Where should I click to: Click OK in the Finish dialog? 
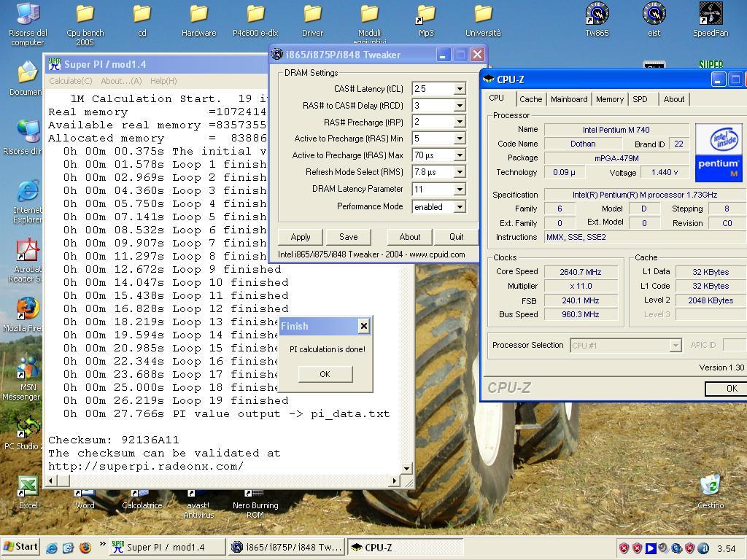[325, 374]
